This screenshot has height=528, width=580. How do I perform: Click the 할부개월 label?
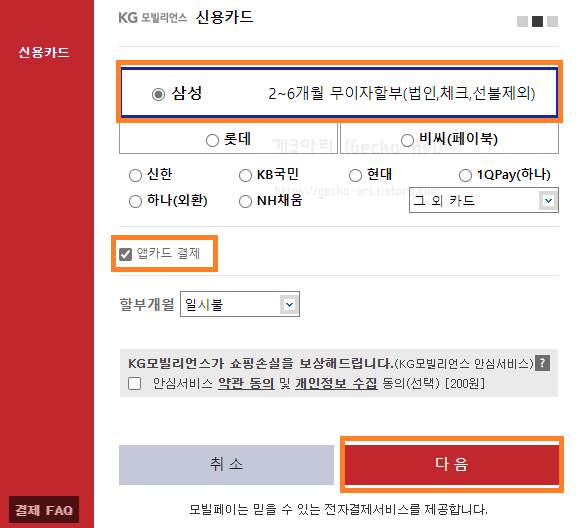[146, 304]
